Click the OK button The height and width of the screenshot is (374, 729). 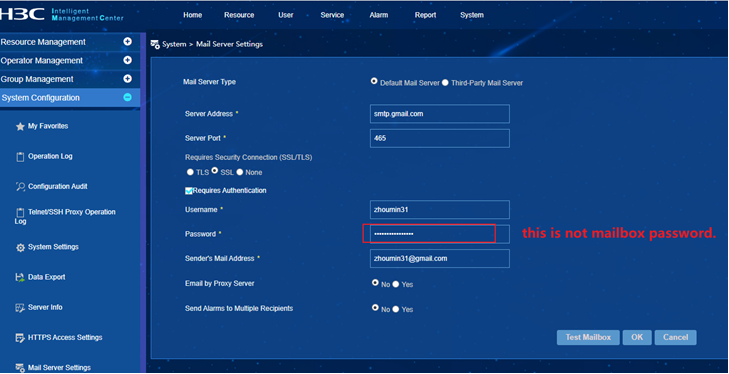pyautogui.click(x=637, y=337)
